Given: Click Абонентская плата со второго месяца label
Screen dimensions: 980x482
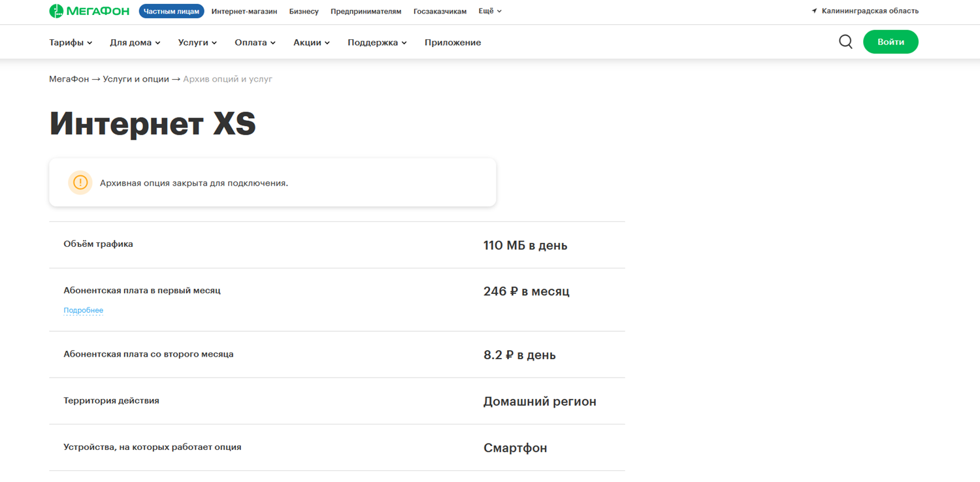Looking at the screenshot, I should point(148,354).
